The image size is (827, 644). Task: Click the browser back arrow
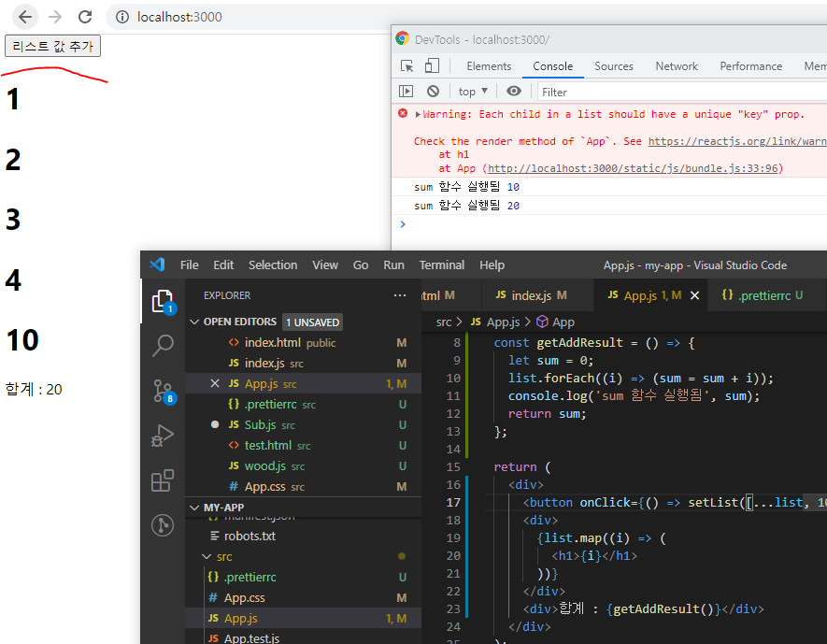(x=25, y=17)
